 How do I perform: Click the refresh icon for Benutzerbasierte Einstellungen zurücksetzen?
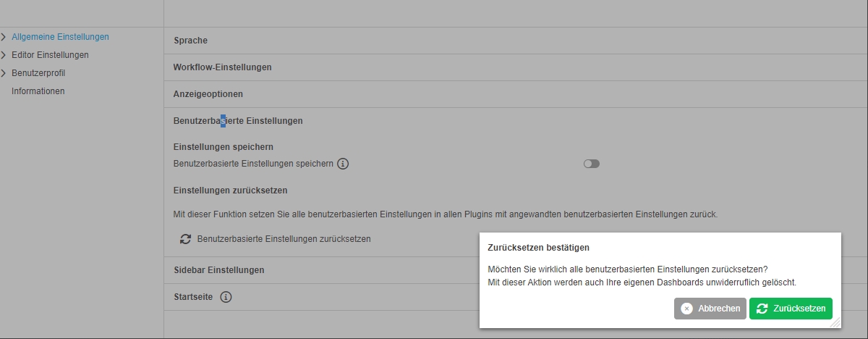pos(185,239)
